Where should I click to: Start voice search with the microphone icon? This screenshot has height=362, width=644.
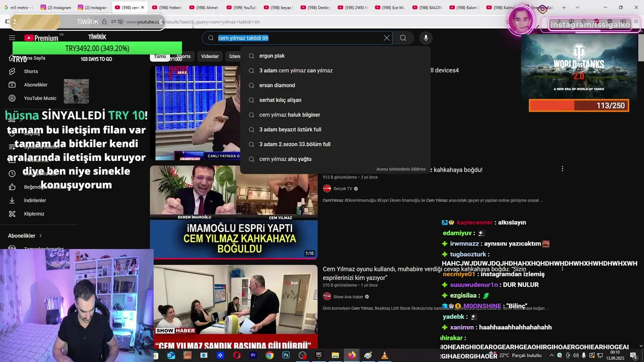click(426, 38)
